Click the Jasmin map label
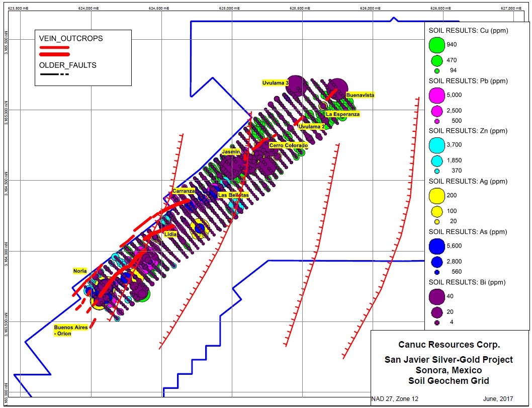 click(x=231, y=151)
